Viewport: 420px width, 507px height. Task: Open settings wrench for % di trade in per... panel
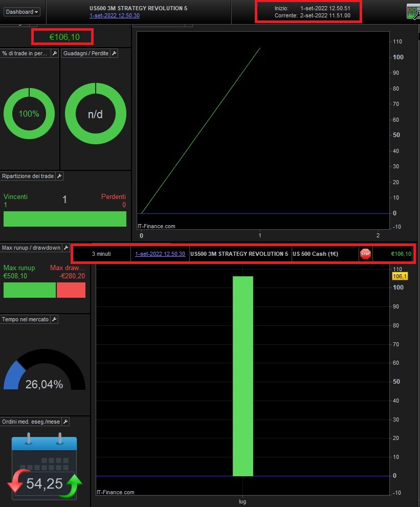(x=55, y=53)
